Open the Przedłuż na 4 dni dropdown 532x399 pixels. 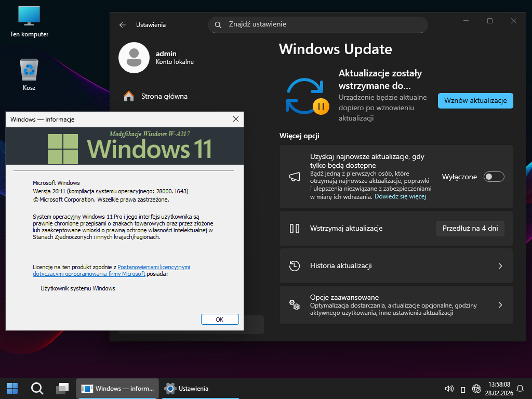[x=470, y=228]
